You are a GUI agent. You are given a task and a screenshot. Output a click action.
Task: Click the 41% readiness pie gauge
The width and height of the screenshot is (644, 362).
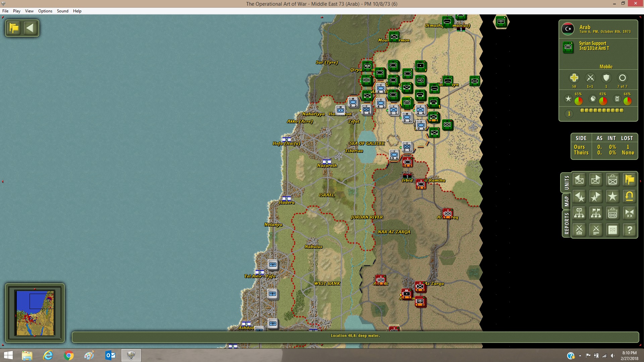pyautogui.click(x=603, y=101)
